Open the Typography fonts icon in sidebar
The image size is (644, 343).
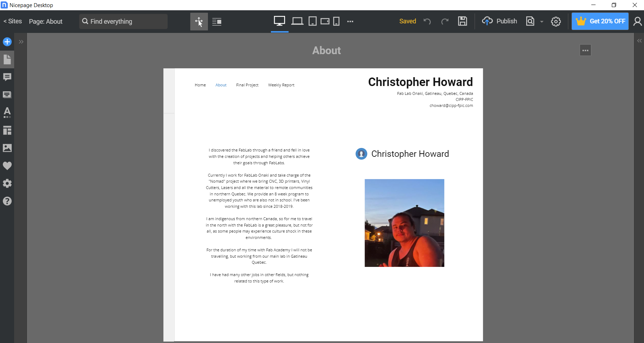coord(7,113)
